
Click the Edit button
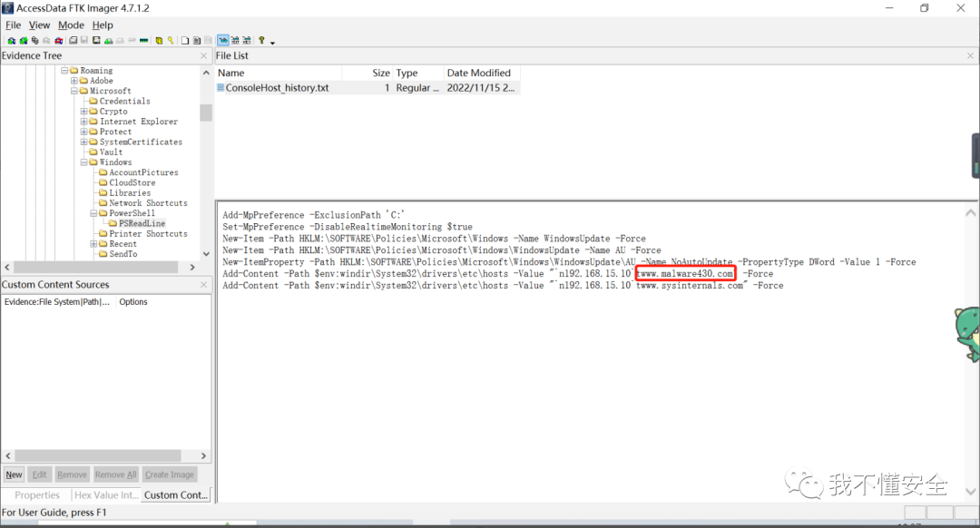pos(39,474)
